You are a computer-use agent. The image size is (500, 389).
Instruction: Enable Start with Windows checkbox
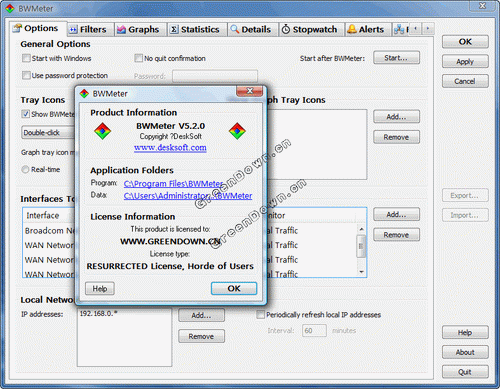pos(26,58)
